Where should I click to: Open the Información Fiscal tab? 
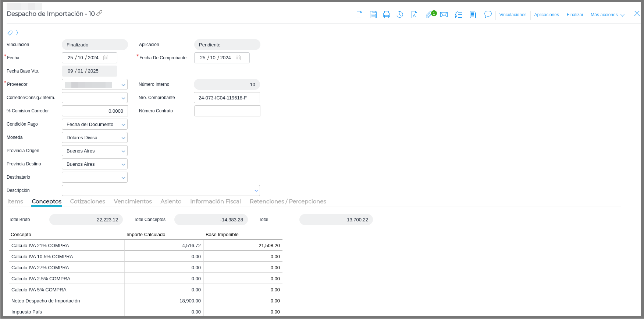(x=215, y=201)
